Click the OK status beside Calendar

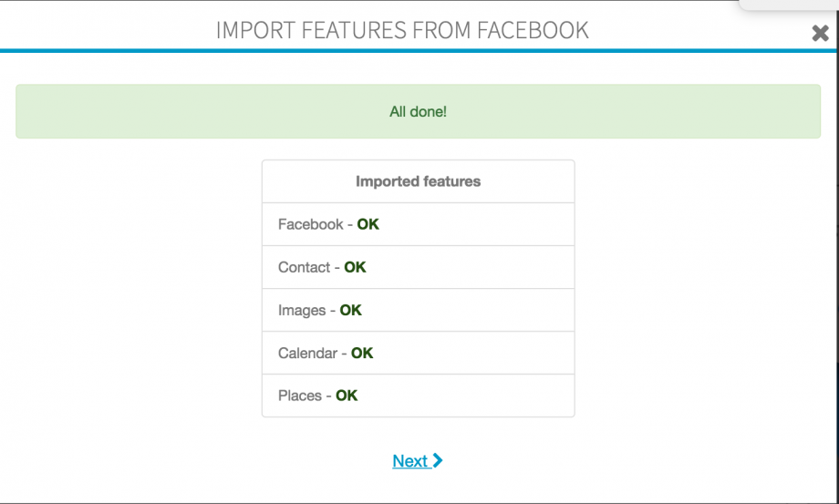(362, 353)
